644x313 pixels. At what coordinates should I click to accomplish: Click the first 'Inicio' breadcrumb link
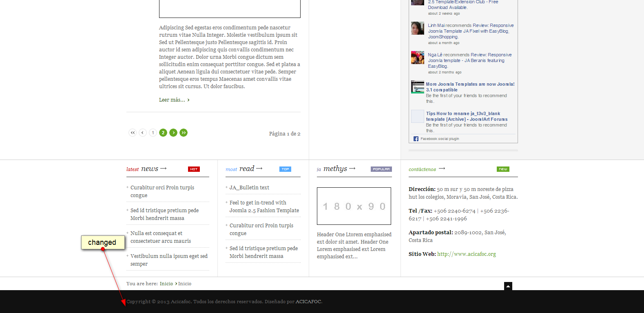point(166,284)
